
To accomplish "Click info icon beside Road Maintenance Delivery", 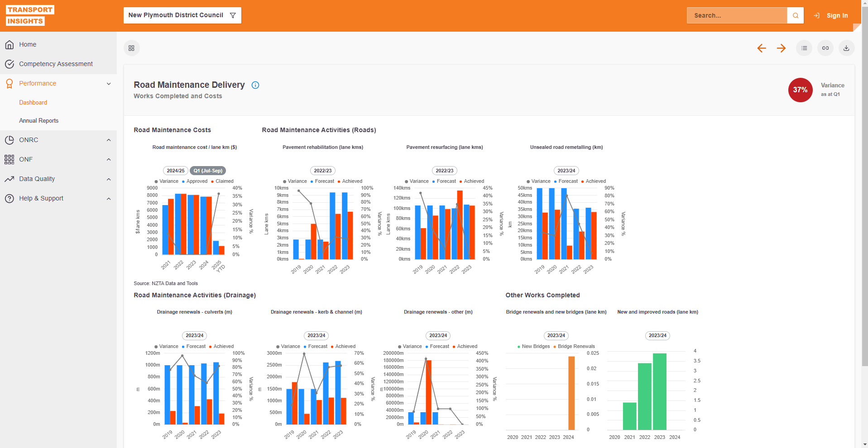I will click(x=255, y=85).
